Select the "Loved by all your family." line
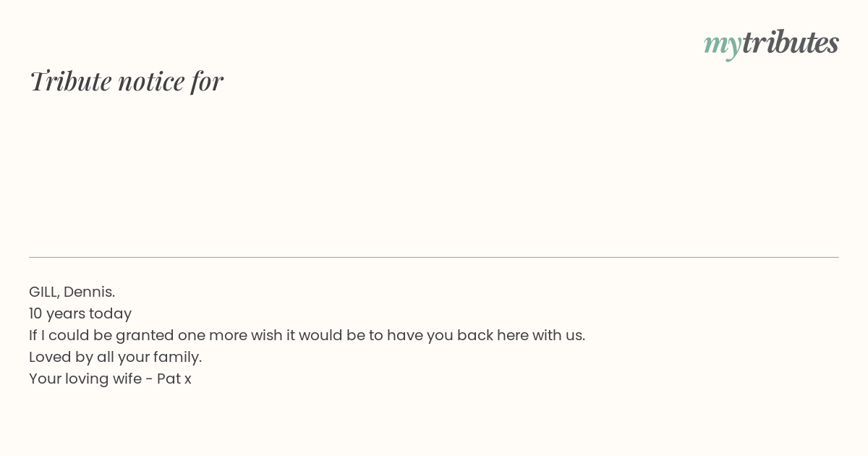The height and width of the screenshot is (456, 868). tap(116, 357)
